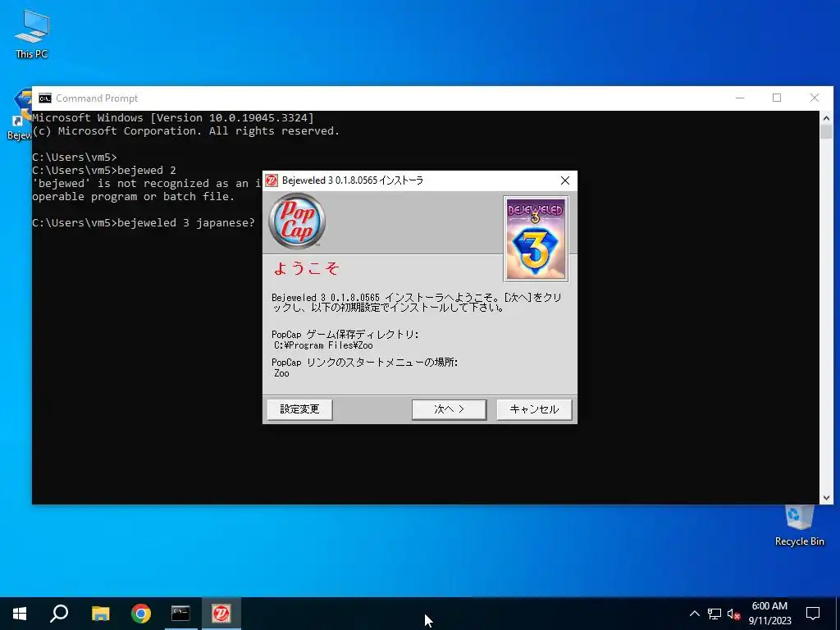
Task: Click the Microsoft Windows version line
Action: pos(173,118)
